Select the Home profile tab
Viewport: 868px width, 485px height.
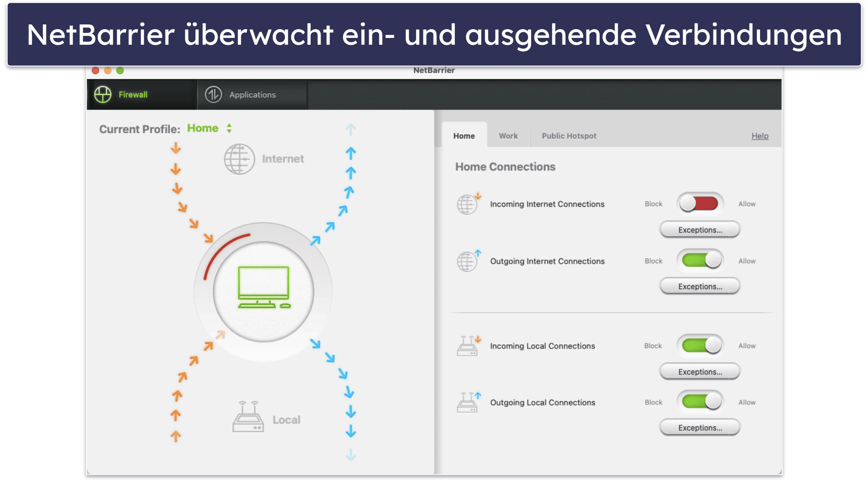point(464,136)
